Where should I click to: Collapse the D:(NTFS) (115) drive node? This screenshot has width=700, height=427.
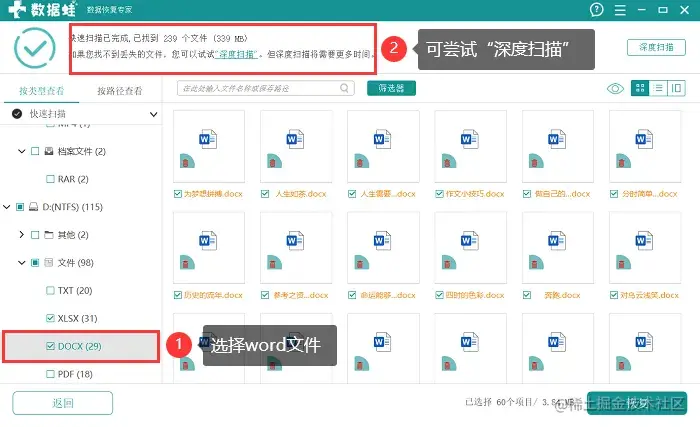coord(6,207)
